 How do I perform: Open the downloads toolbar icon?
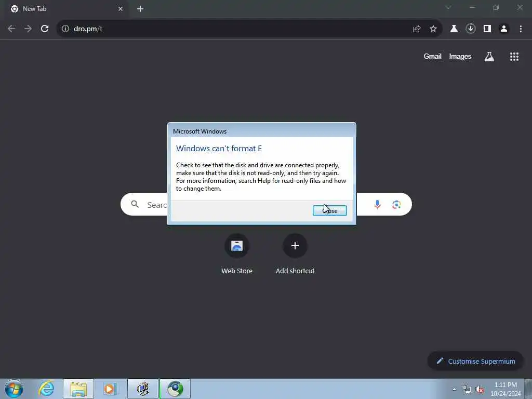point(471,29)
